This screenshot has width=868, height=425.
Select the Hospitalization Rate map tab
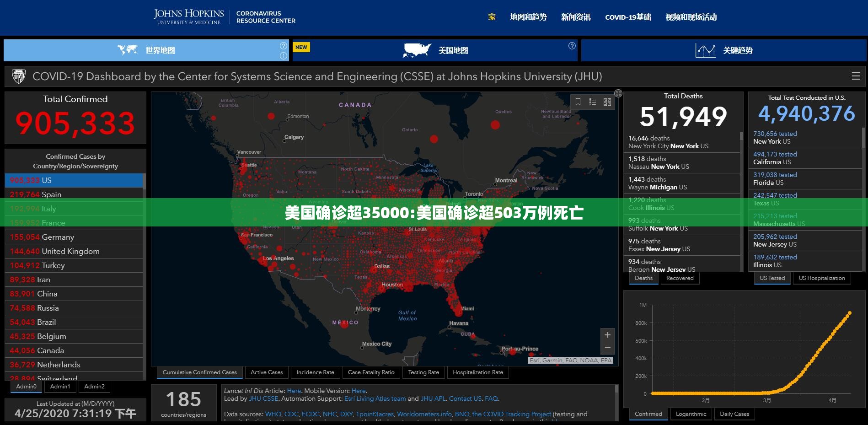tap(478, 372)
